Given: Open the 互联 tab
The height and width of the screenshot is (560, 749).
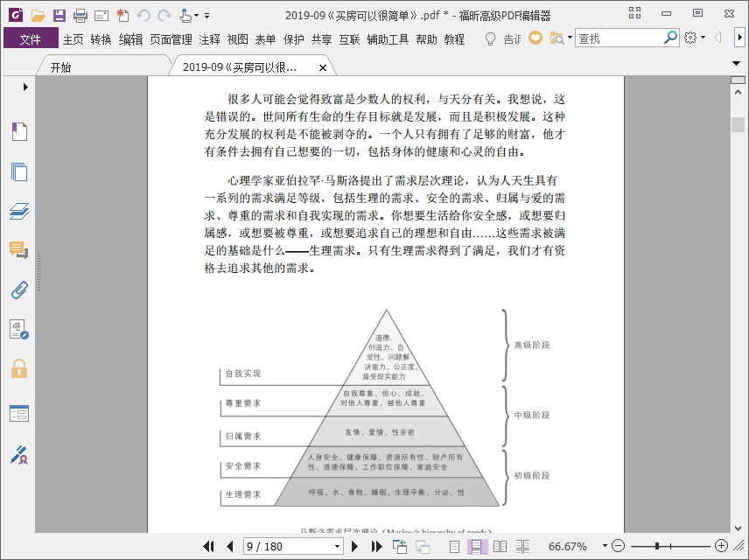Looking at the screenshot, I should click(x=349, y=39).
